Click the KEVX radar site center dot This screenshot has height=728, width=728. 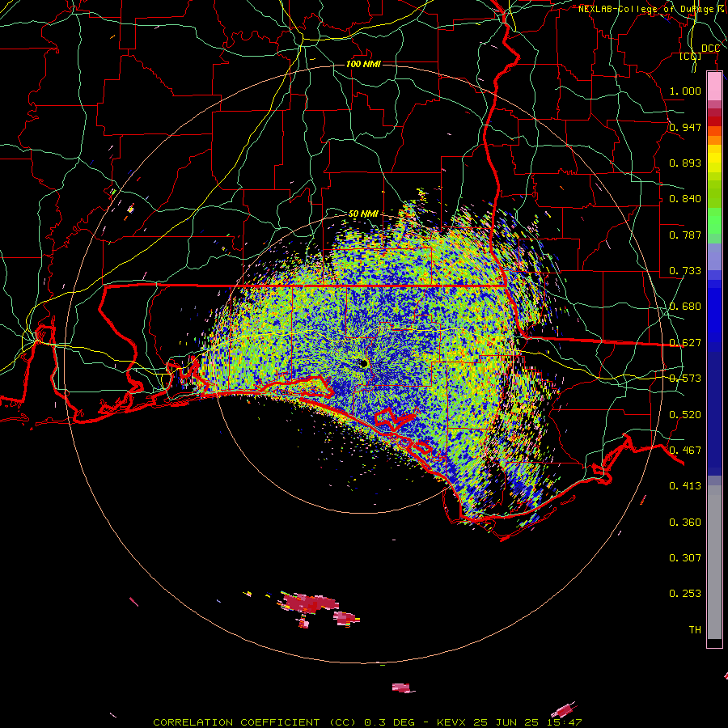click(x=364, y=363)
